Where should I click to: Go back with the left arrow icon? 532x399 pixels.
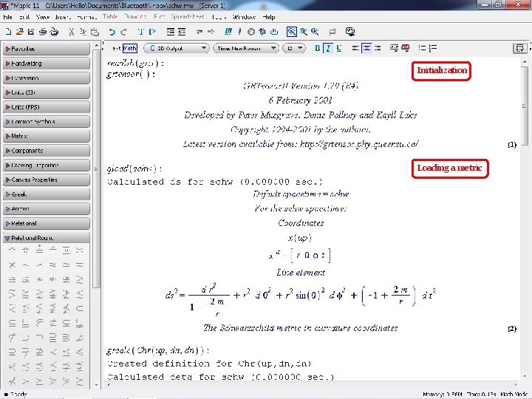coord(199,32)
